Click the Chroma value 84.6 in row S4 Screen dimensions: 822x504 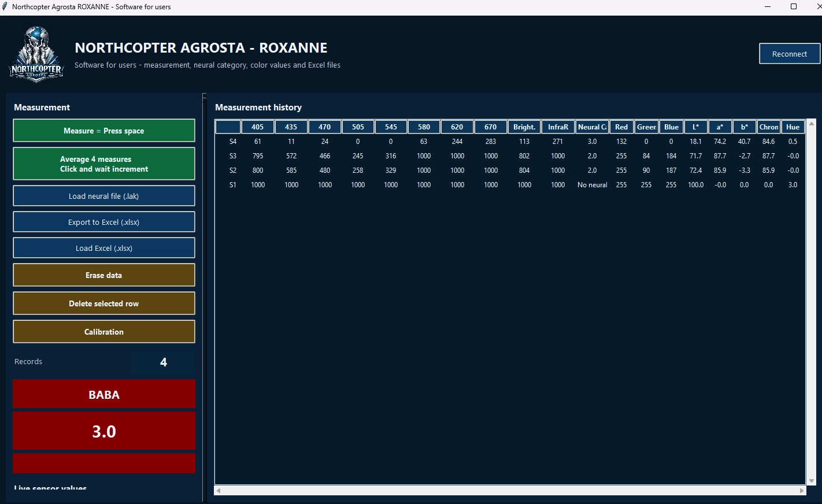coord(769,142)
